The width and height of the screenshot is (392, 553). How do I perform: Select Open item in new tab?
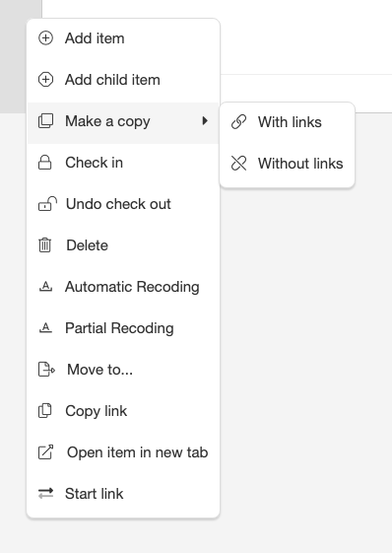click(x=123, y=452)
